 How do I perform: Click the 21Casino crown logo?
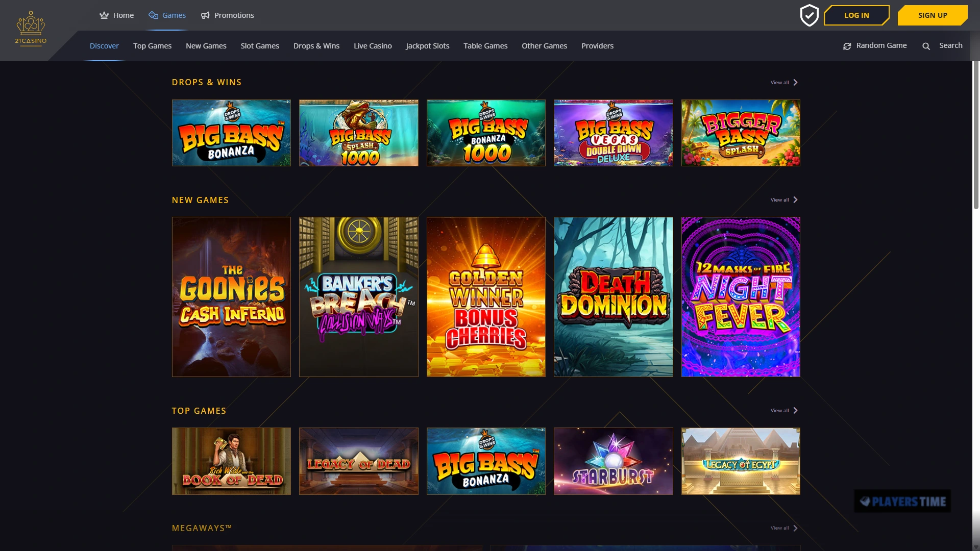tap(31, 29)
